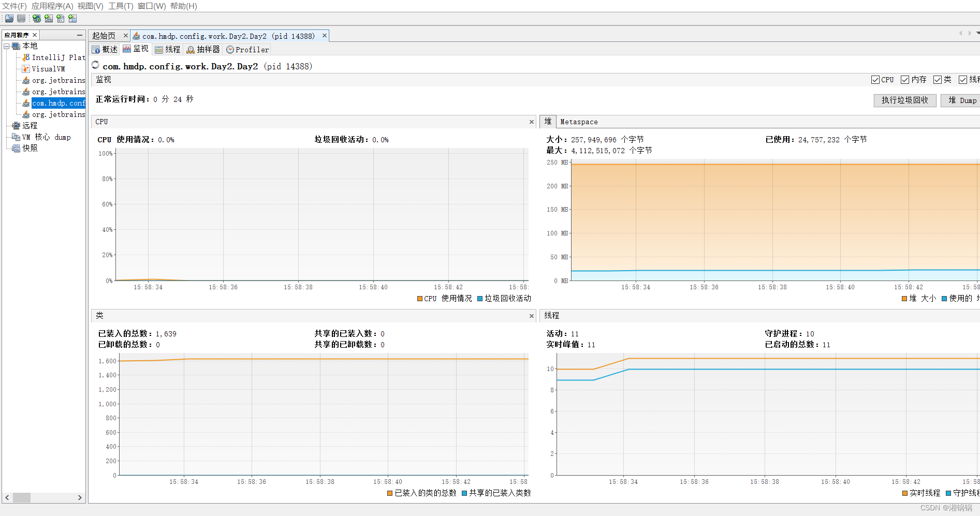Click the VisualVM node icon
Image resolution: width=980 pixels, height=516 pixels.
[x=26, y=69]
